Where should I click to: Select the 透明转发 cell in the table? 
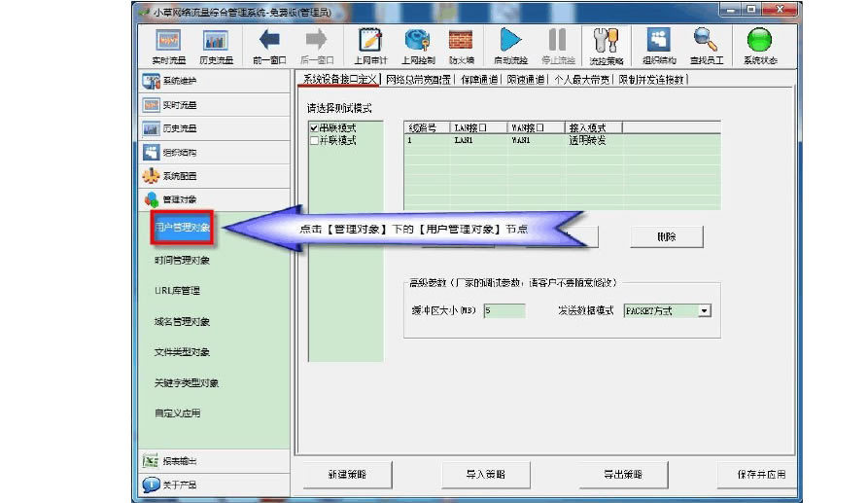[x=587, y=141]
